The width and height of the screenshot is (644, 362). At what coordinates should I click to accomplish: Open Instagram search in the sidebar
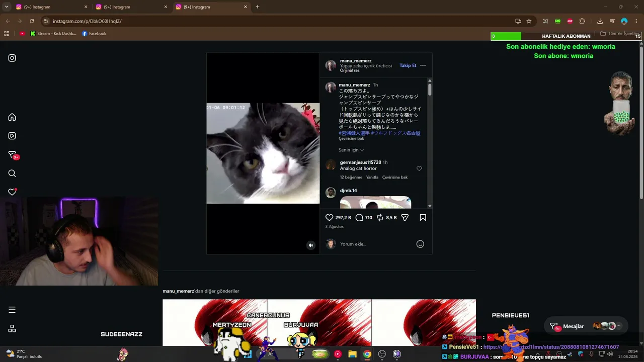12,173
